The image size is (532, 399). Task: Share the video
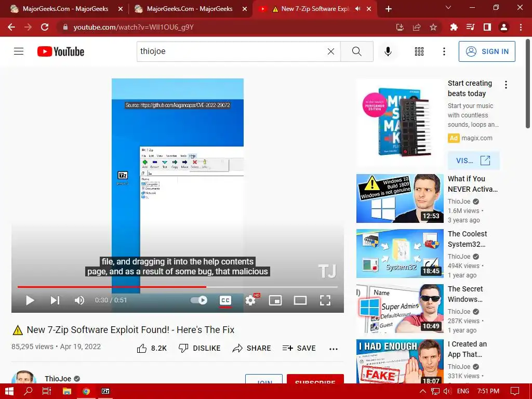252,348
